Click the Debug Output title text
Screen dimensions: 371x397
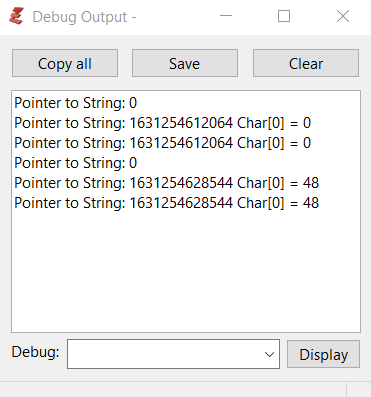pyautogui.click(x=84, y=17)
